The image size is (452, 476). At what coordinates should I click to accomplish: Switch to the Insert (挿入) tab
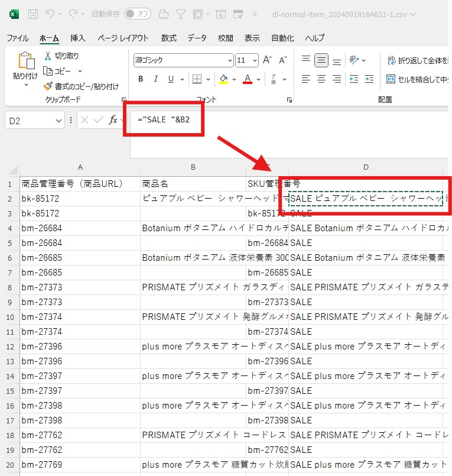(77, 38)
